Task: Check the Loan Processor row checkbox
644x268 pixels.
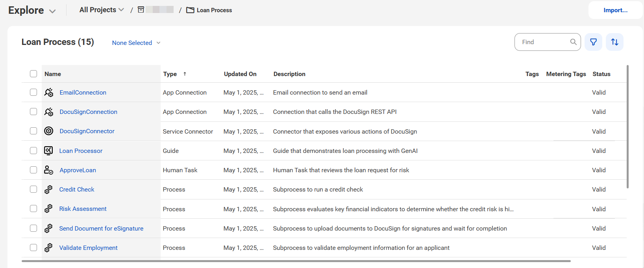Action: 33,151
